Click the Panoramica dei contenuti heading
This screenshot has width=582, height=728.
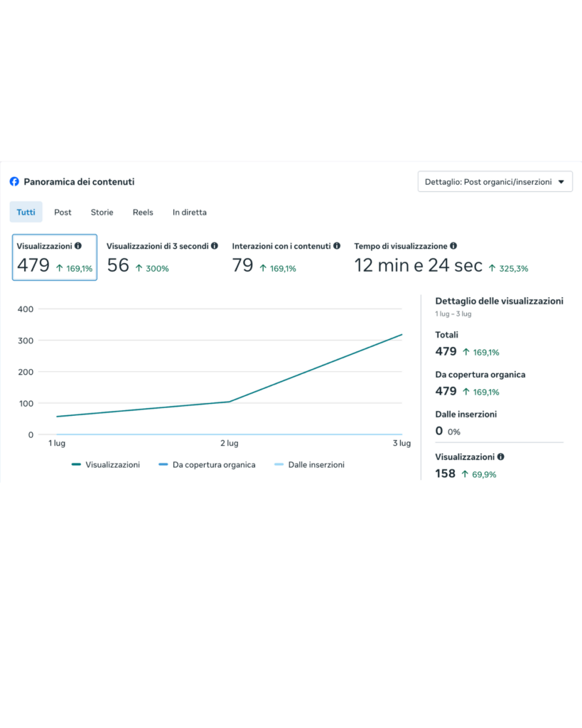pos(80,181)
